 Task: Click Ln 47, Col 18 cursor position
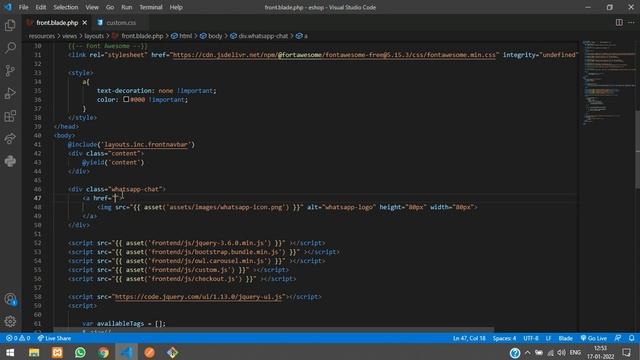pyautogui.click(x=469, y=338)
